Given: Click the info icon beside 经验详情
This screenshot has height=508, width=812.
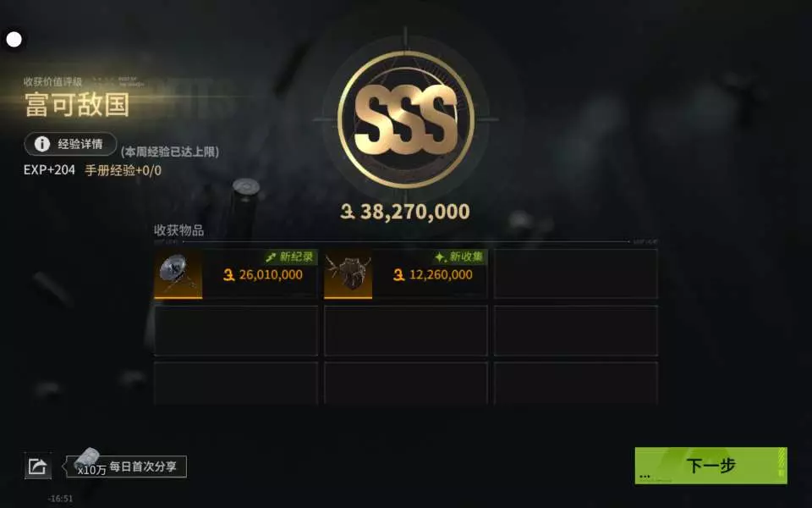Looking at the screenshot, I should coord(42,144).
